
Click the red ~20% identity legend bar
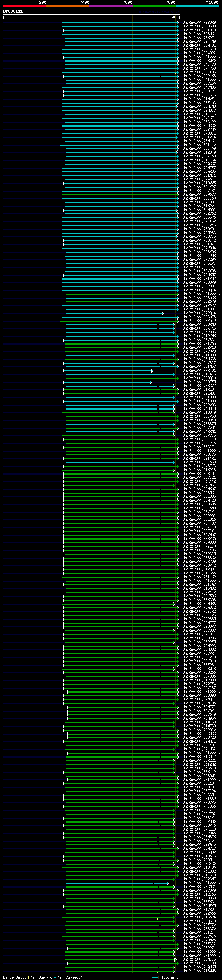pos(25,6)
